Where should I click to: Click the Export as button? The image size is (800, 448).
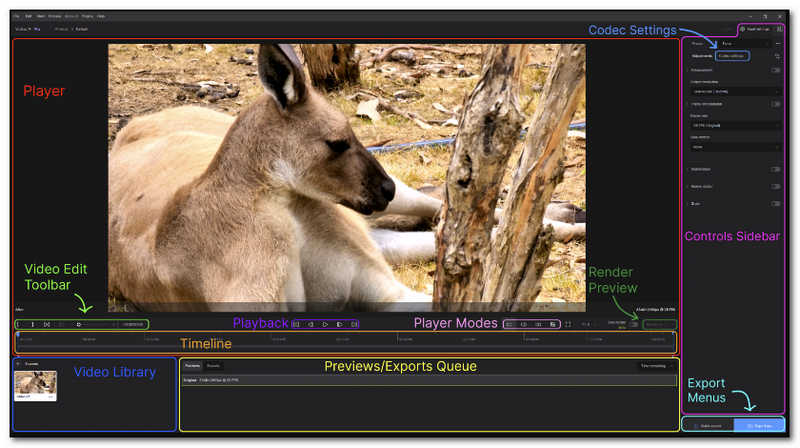(759, 425)
